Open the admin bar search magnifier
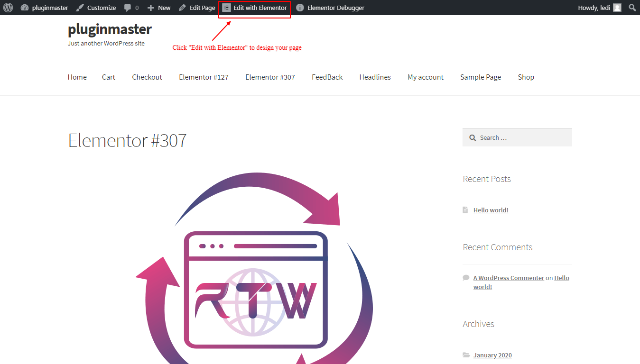640x364 pixels. click(x=632, y=8)
